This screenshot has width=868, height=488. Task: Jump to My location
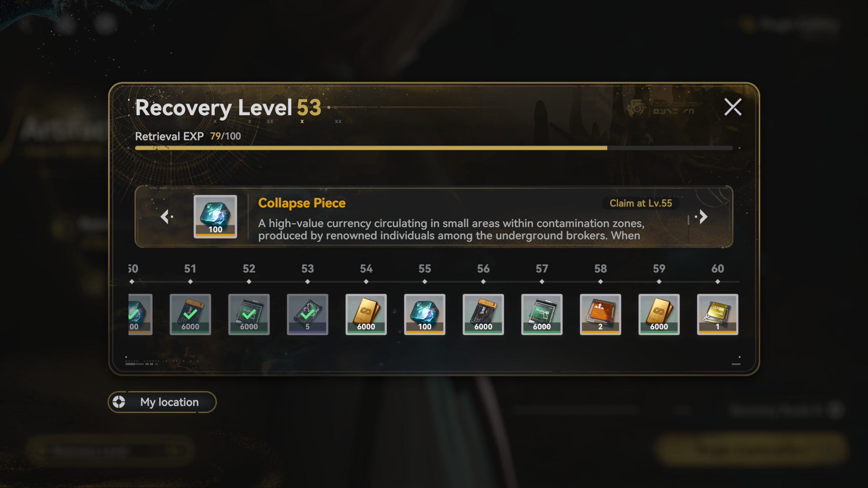tap(162, 402)
